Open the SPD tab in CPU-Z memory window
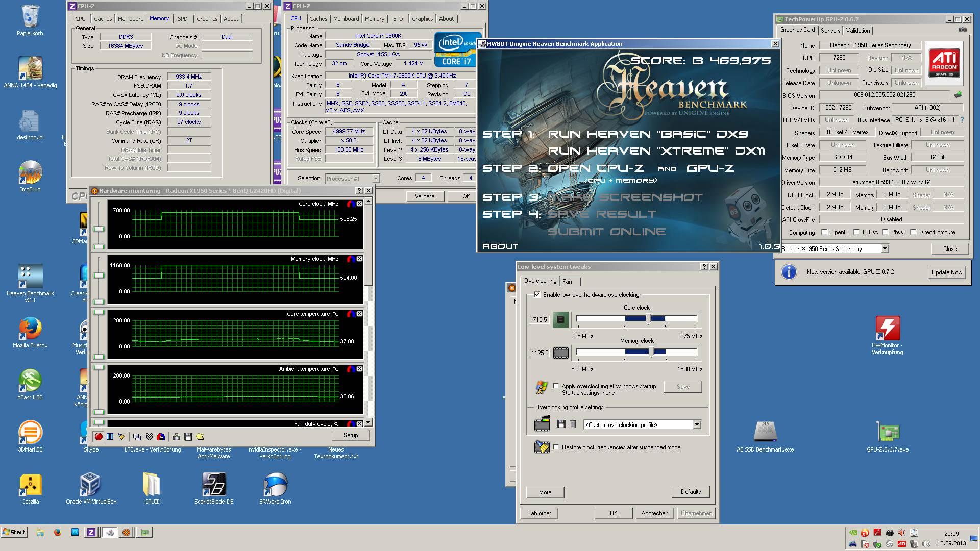980x551 pixels. pos(183,19)
